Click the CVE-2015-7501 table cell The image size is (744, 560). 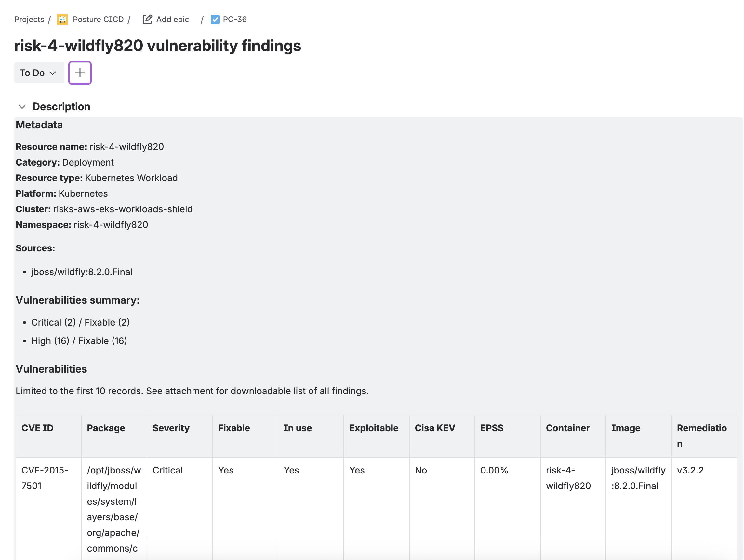tap(45, 478)
